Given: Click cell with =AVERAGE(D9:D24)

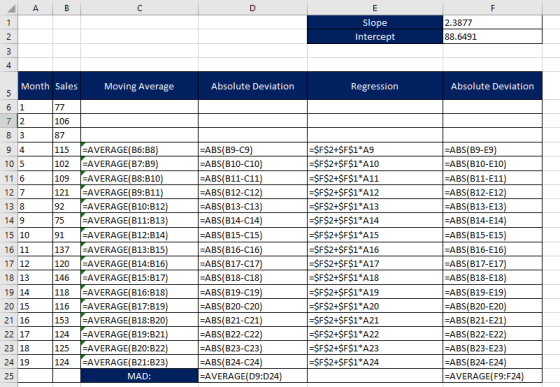Looking at the screenshot, I should click(x=252, y=376).
